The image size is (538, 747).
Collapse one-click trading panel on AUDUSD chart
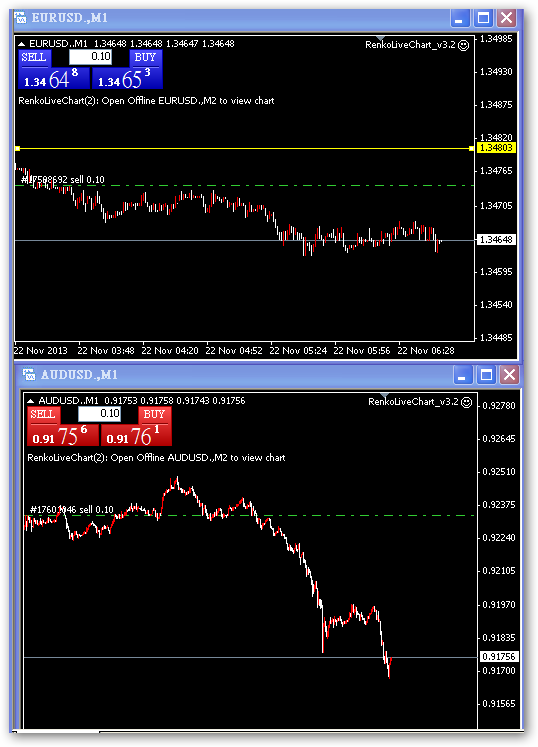pos(30,401)
